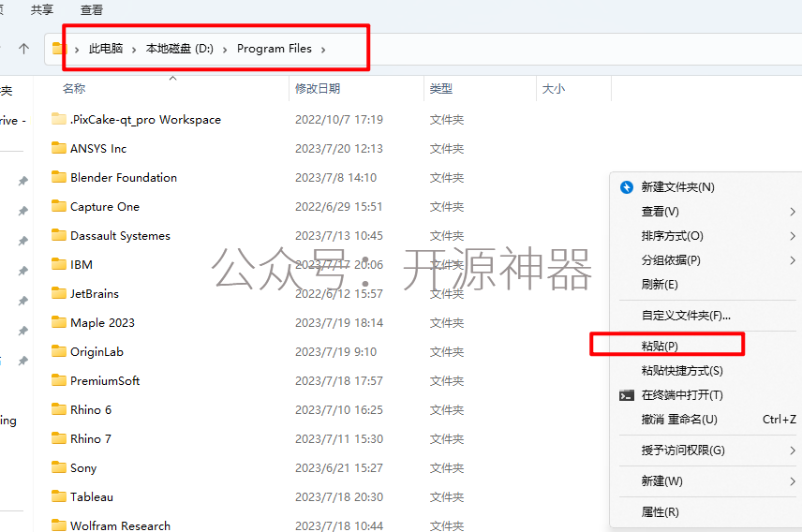Click the folder icon in address bar
802x532 pixels.
(58, 49)
